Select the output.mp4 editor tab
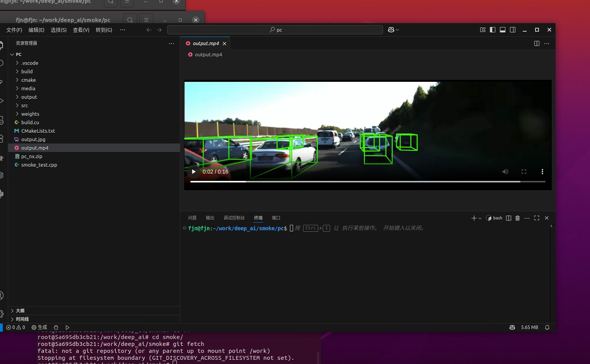This screenshot has width=590, height=364. point(206,44)
